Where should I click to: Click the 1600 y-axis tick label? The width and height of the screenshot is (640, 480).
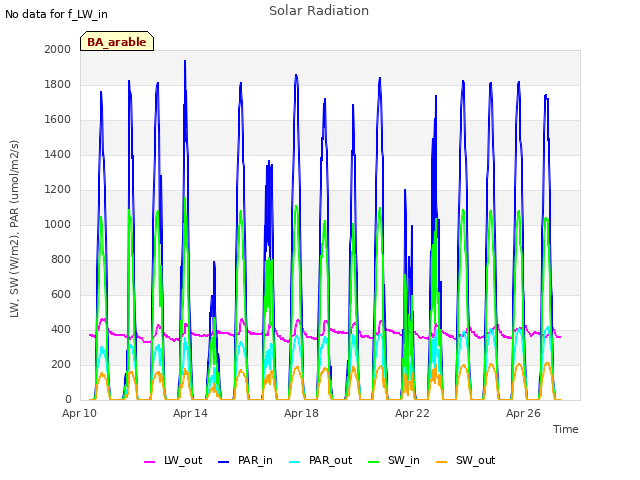coord(58,120)
